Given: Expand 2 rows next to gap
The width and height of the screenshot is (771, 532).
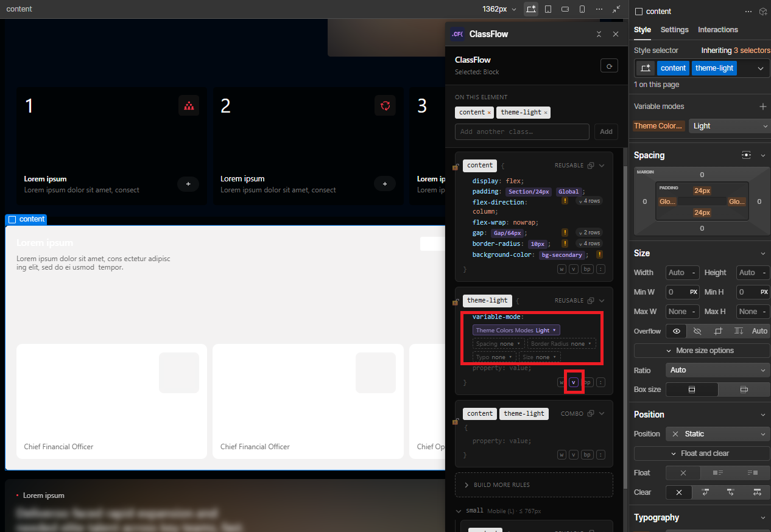Looking at the screenshot, I should [588, 233].
